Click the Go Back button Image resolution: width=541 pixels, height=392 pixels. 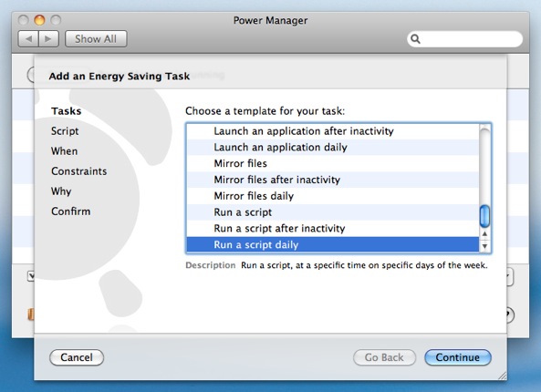[x=384, y=357]
